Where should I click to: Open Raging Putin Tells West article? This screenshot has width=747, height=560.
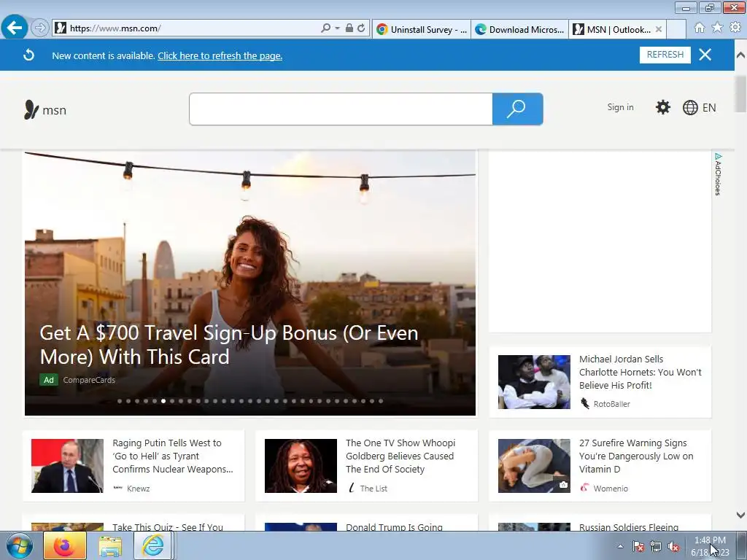172,456
